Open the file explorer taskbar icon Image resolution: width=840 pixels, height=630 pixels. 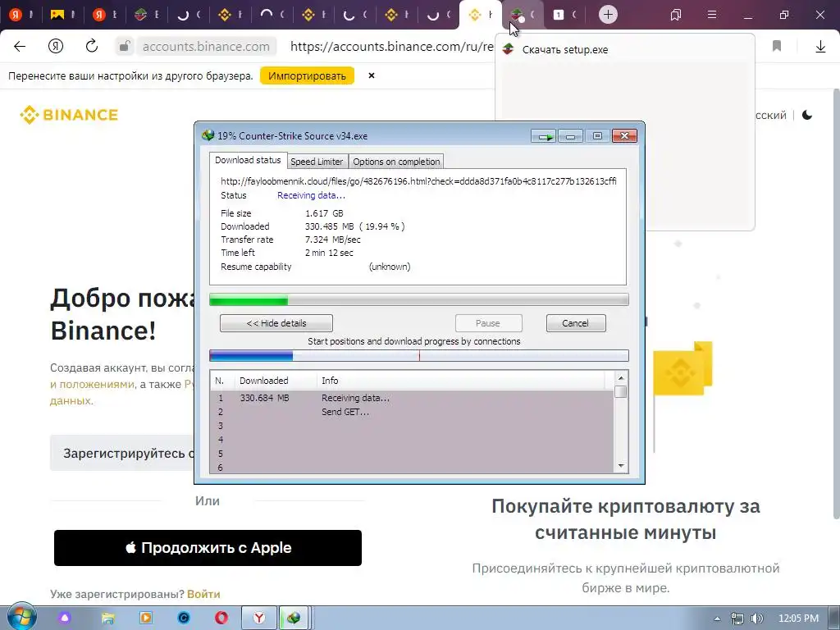click(107, 619)
